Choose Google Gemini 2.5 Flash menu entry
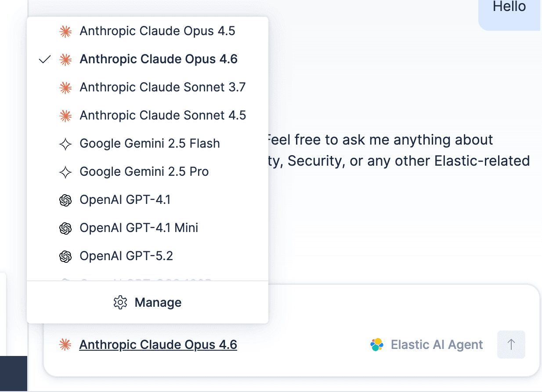 tap(149, 143)
